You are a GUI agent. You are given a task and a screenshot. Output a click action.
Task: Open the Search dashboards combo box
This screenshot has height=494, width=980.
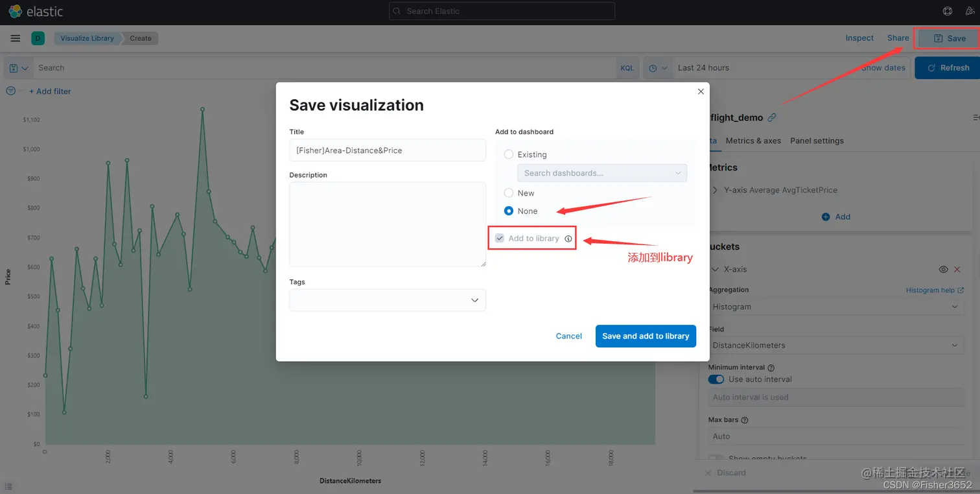point(601,173)
